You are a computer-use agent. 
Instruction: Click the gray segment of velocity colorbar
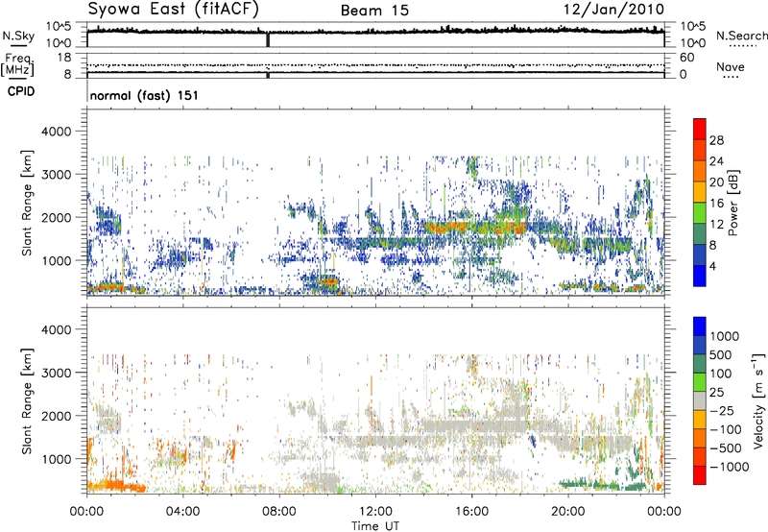click(700, 401)
